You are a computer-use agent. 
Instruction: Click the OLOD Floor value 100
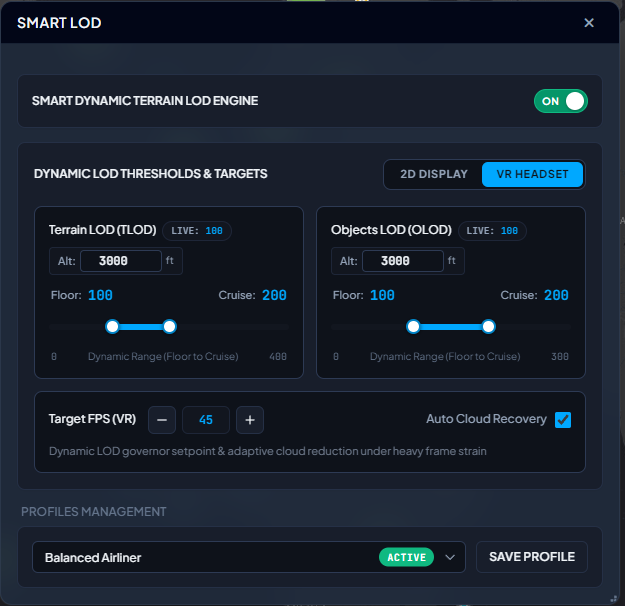click(x=382, y=295)
